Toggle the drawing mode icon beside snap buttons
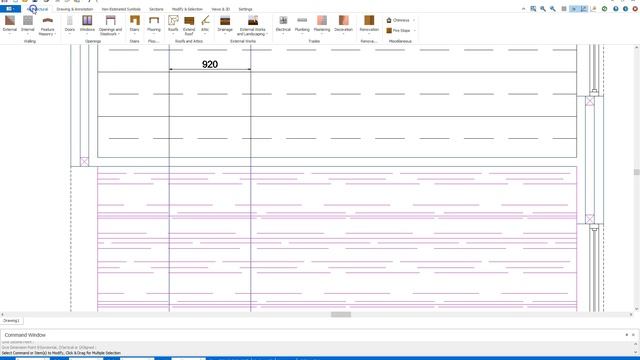Image resolution: width=640 pixels, height=360 pixels. tap(593, 9)
